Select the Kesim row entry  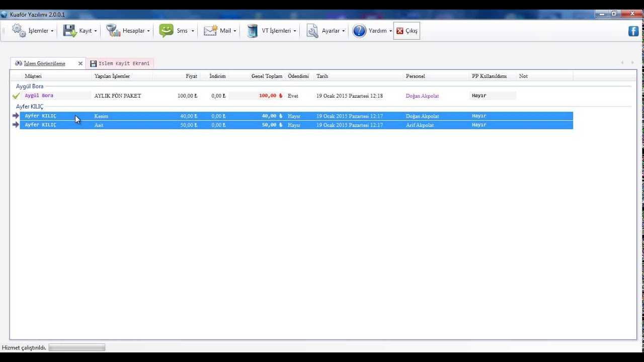click(296, 116)
